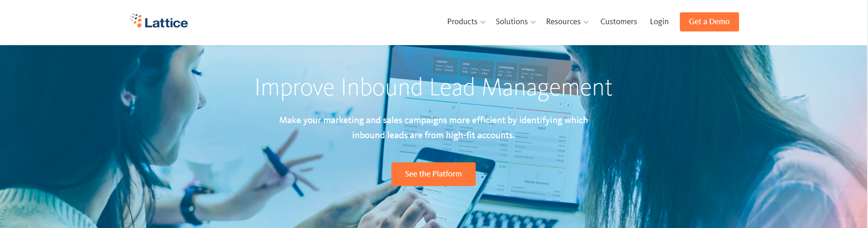
Task: Click the Login link
Action: [x=659, y=21]
